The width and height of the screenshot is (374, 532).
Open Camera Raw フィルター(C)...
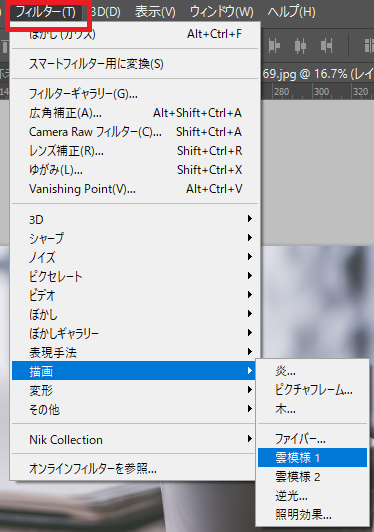tap(135, 132)
